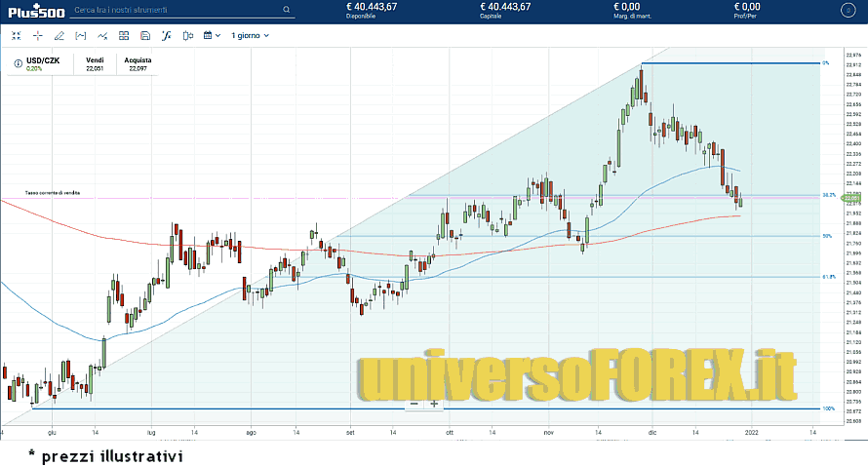Open the calendar date range dropdown
Screen dimensions: 868x466
pyautogui.click(x=212, y=35)
